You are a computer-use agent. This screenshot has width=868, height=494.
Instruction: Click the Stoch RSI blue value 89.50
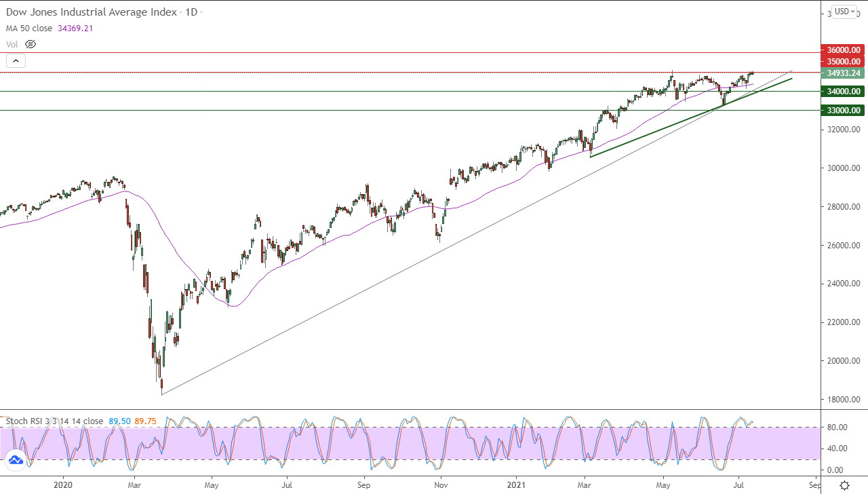(119, 421)
